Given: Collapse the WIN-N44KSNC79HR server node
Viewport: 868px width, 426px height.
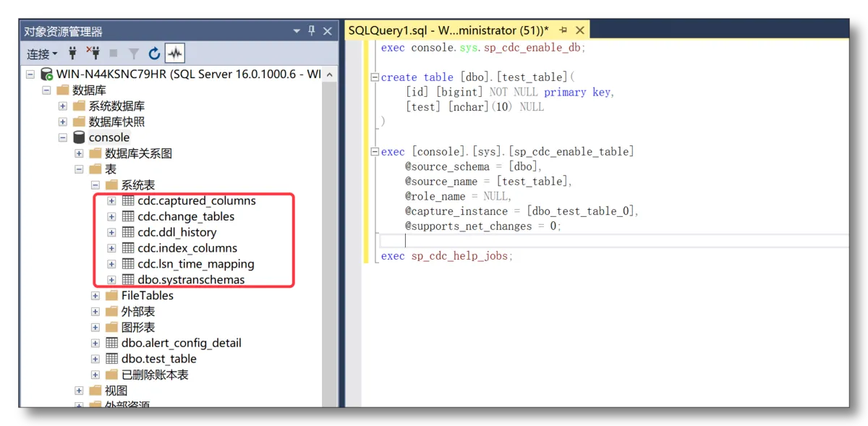Looking at the screenshot, I should click(30, 74).
